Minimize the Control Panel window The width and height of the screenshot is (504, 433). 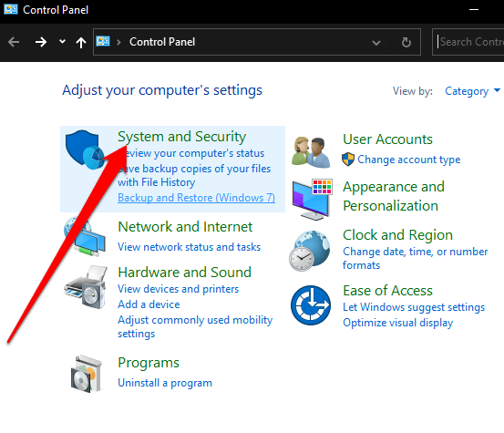[x=474, y=10]
